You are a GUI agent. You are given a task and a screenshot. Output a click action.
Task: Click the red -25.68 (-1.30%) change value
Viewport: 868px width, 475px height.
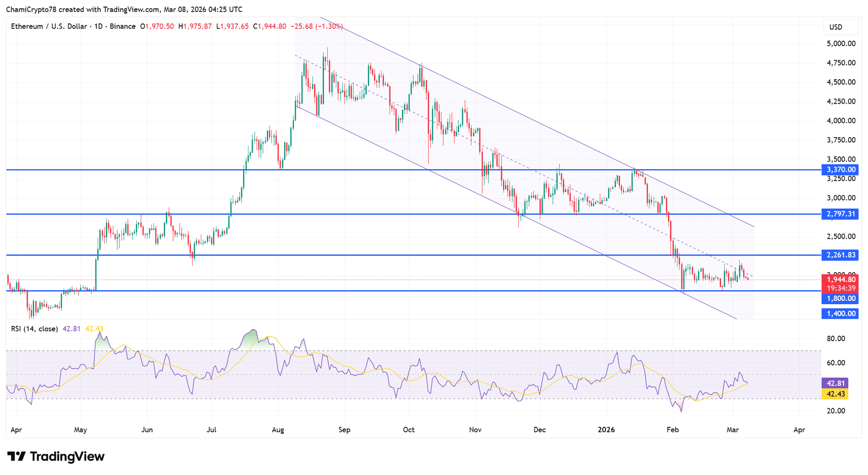[x=317, y=26]
